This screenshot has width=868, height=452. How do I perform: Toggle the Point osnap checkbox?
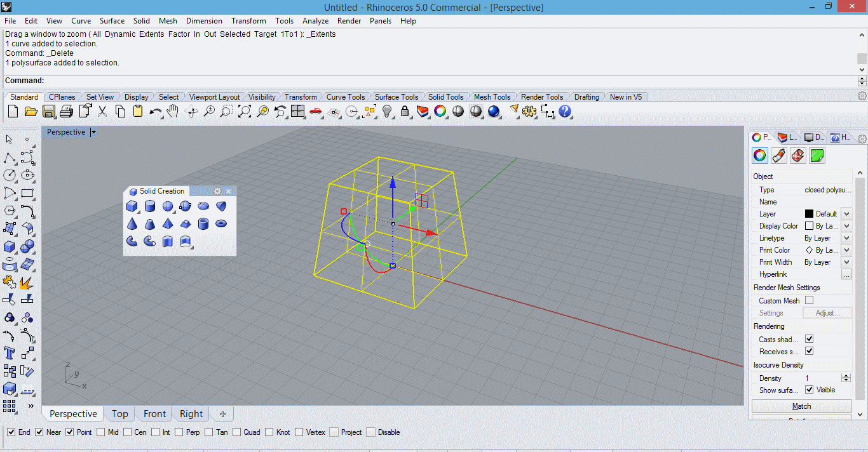point(70,432)
